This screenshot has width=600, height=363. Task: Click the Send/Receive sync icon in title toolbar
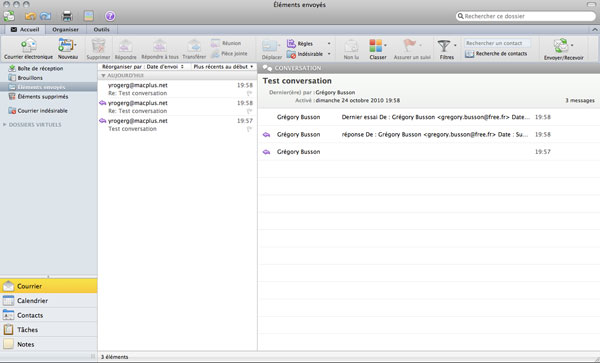(x=9, y=16)
